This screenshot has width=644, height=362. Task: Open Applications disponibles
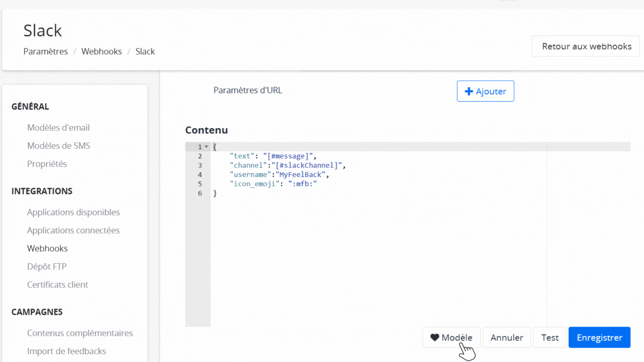pyautogui.click(x=73, y=212)
